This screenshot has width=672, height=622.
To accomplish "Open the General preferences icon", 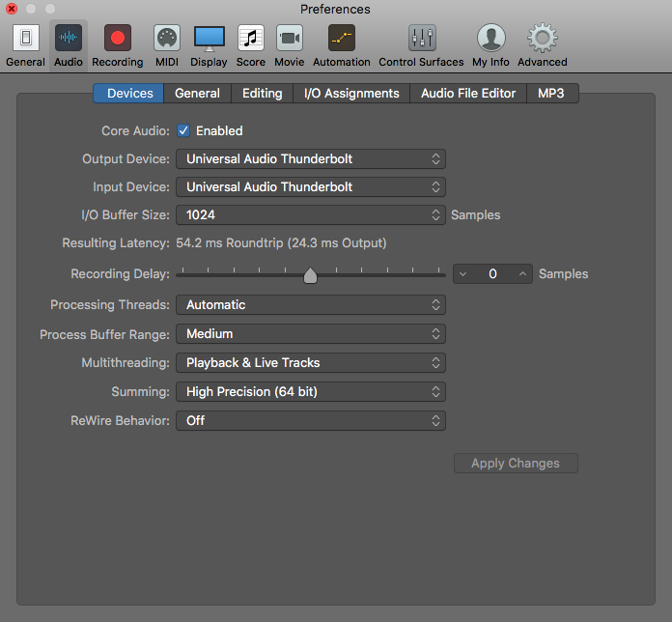I will click(x=25, y=39).
